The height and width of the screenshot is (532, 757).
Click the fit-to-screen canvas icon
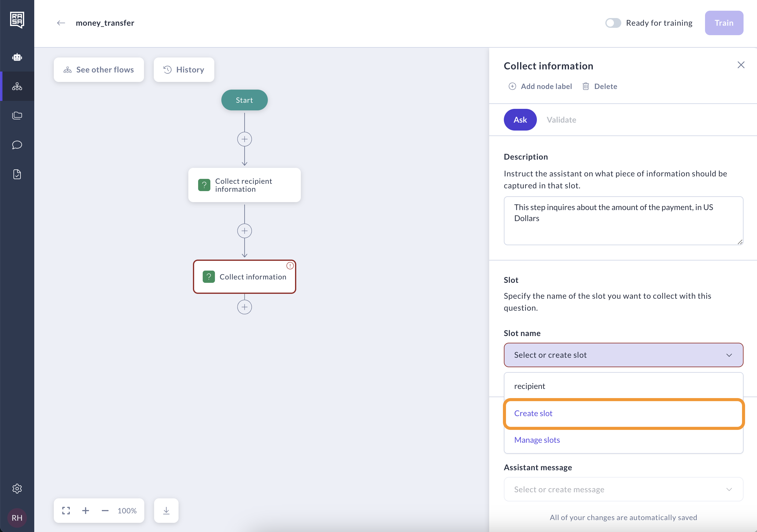click(66, 510)
